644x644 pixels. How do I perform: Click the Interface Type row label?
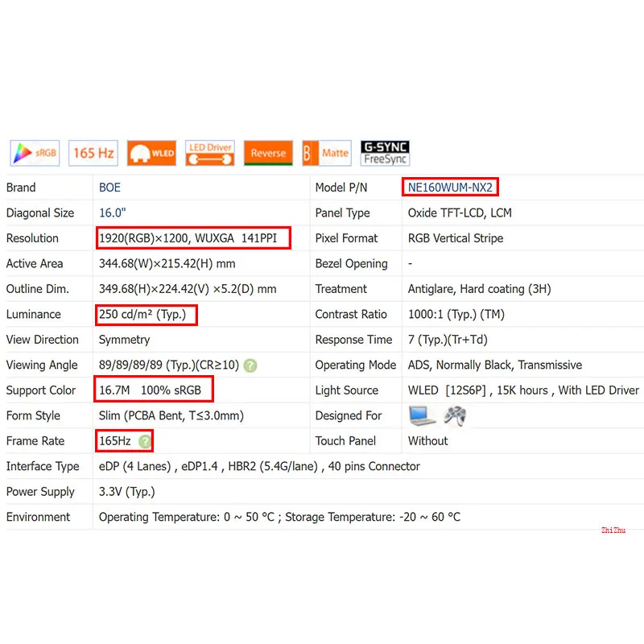pyautogui.click(x=43, y=467)
